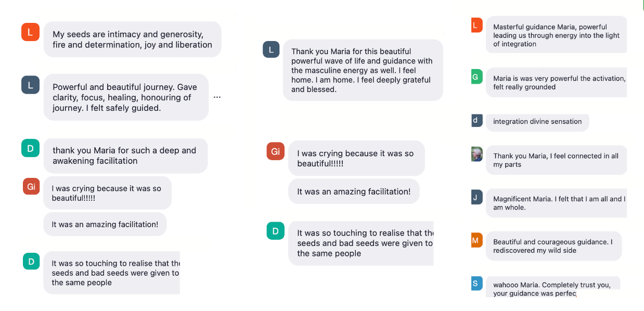
Task: Click the blue S avatar
Action: [476, 283]
